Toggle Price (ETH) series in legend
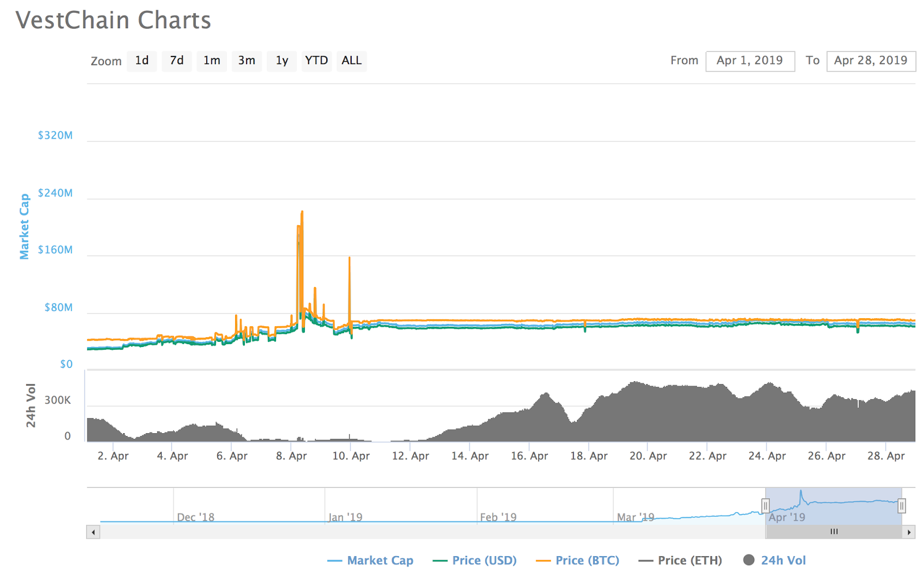Image resolution: width=924 pixels, height=574 pixels. [x=680, y=560]
